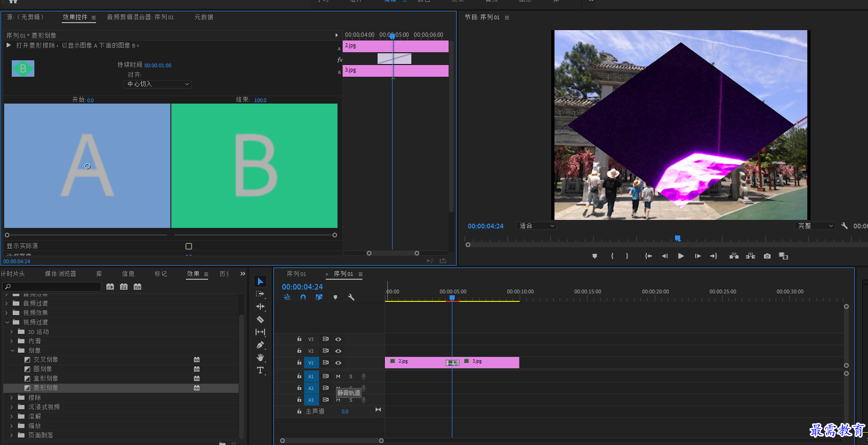The width and height of the screenshot is (868, 445).
Task: Filter 32-bit color effects in the Effects panel
Action: (124, 287)
